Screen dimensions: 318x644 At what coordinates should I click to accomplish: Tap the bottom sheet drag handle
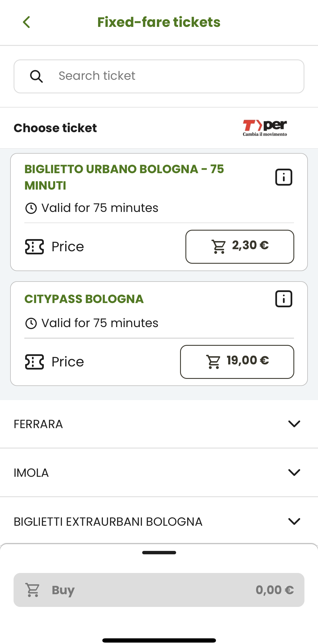coord(159,553)
